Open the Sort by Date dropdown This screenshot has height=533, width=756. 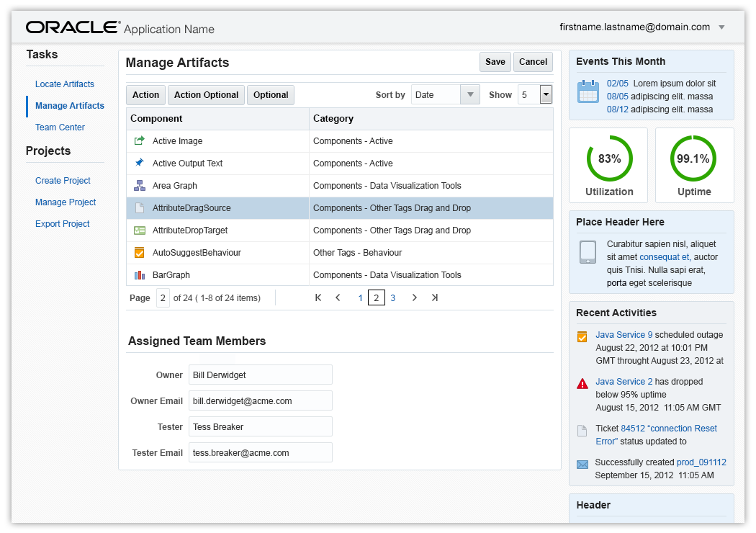coord(470,94)
